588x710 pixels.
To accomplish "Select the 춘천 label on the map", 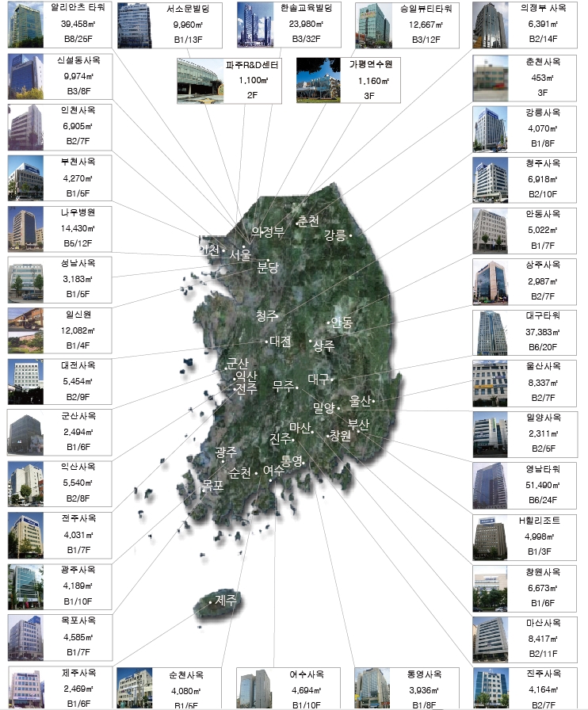I will coord(309,221).
